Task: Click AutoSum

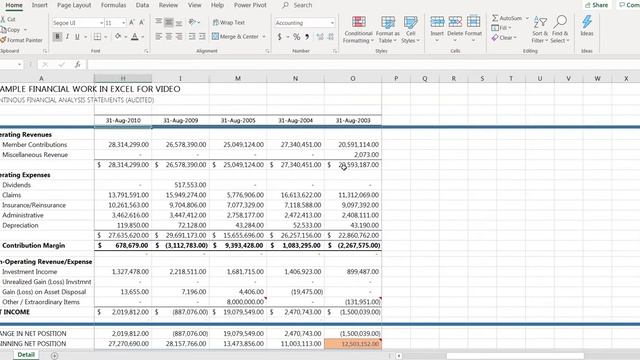Action: (507, 18)
